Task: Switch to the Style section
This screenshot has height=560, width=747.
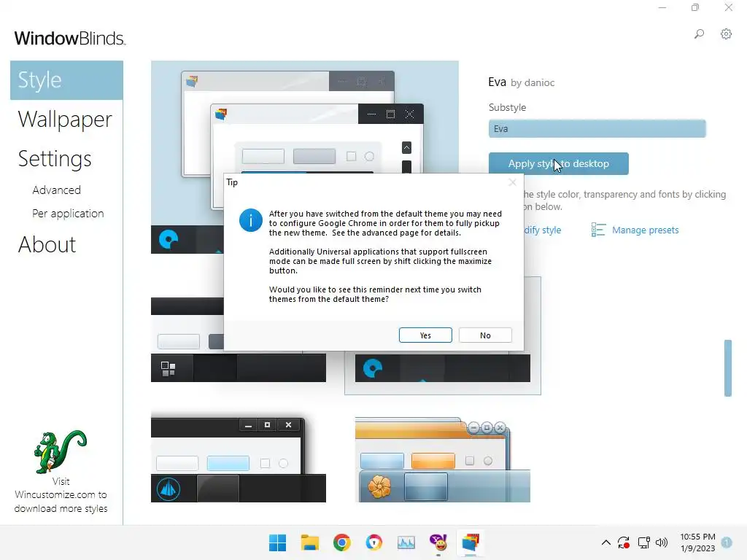Action: coord(66,80)
